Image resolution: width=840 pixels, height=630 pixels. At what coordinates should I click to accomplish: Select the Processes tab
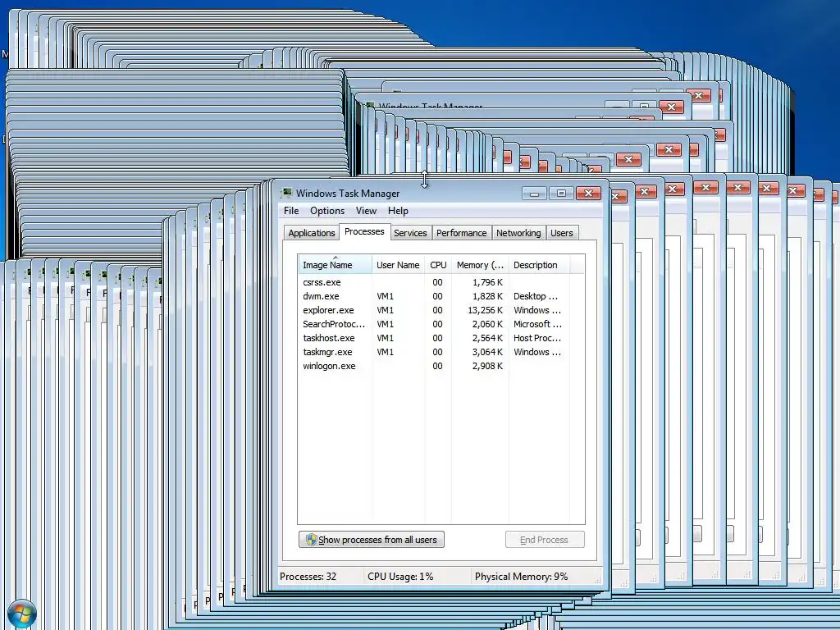[364, 231]
